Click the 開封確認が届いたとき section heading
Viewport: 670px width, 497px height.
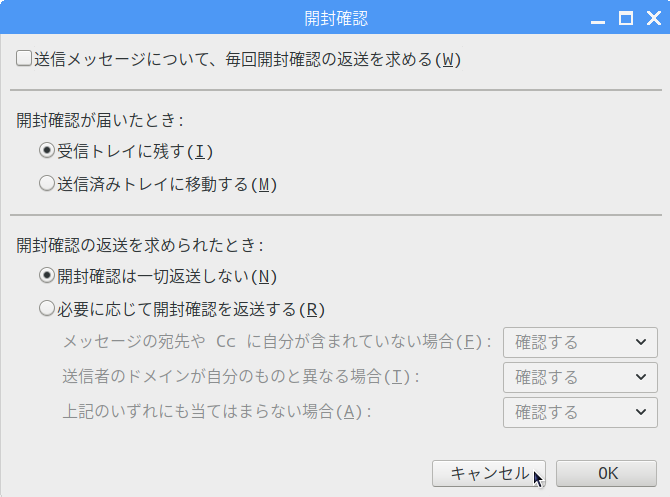point(100,121)
